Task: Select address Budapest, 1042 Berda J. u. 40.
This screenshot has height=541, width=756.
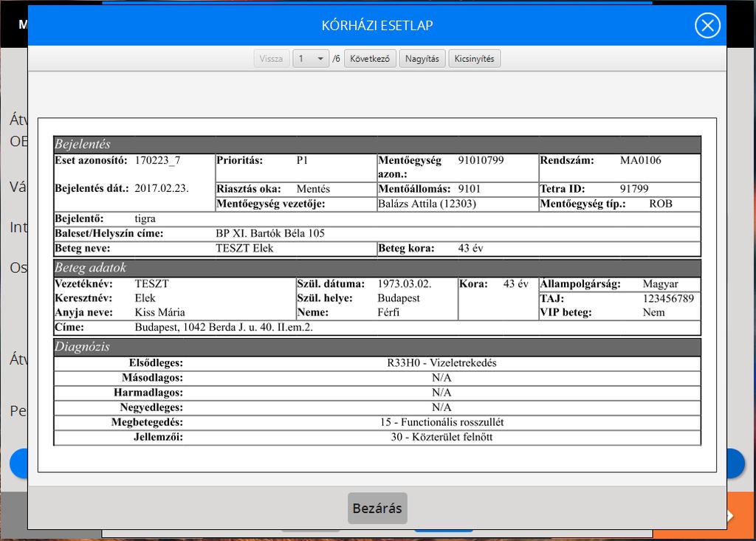Action: pos(224,328)
